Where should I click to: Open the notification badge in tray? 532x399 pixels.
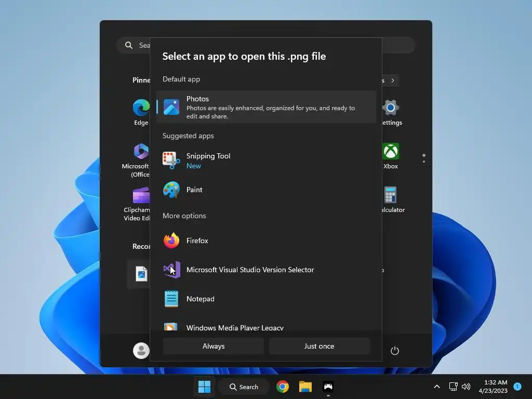pyautogui.click(x=517, y=387)
